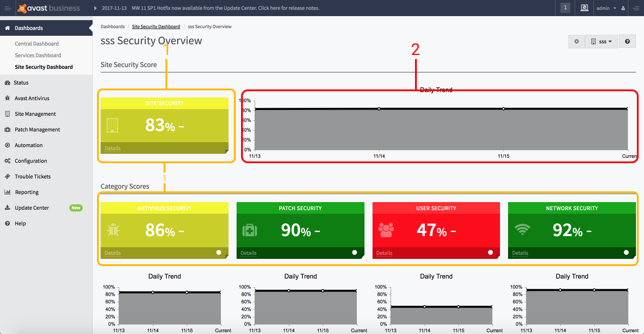Viewport: 644px width, 334px height.
Task: Click the download arrow icon in header
Action: [565, 8]
